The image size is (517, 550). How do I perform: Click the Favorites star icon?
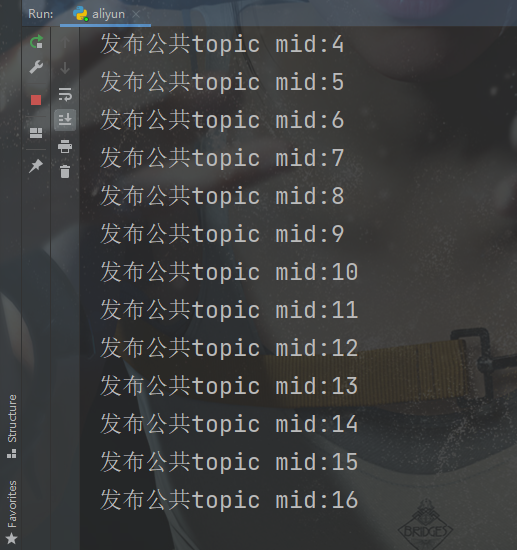(12, 538)
